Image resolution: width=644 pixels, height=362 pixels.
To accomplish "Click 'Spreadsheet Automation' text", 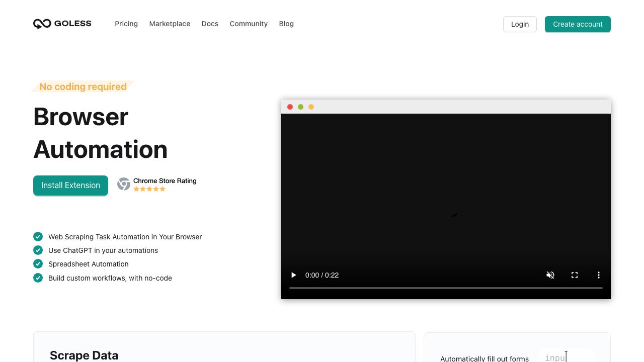I will [x=89, y=264].
